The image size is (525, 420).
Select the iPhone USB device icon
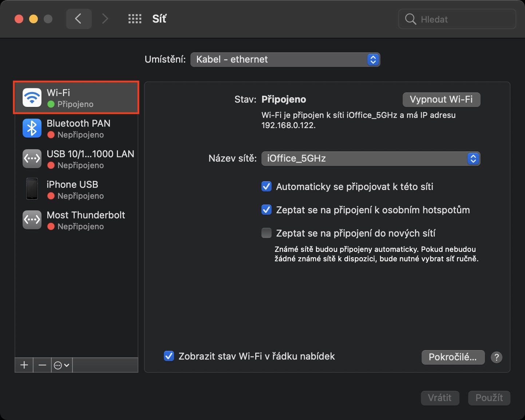[32, 189]
